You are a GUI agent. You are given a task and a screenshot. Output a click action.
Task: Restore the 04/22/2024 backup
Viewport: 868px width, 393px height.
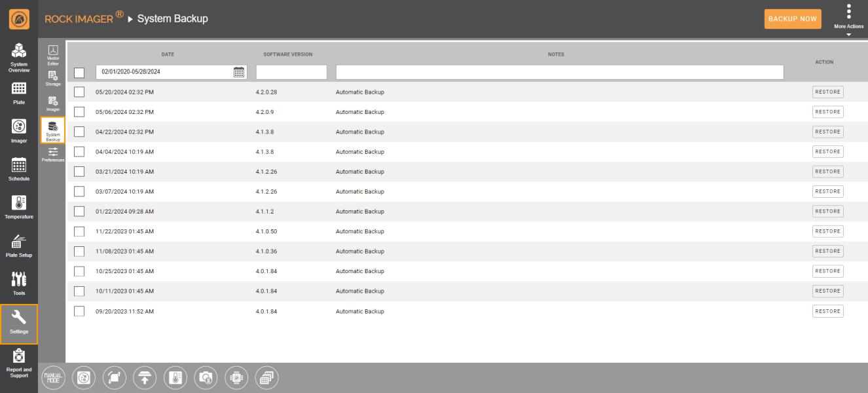click(x=827, y=132)
